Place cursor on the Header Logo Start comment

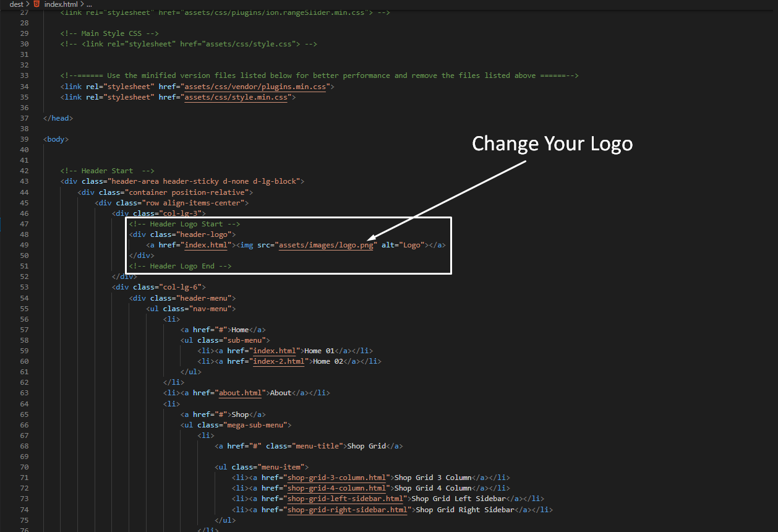click(184, 224)
